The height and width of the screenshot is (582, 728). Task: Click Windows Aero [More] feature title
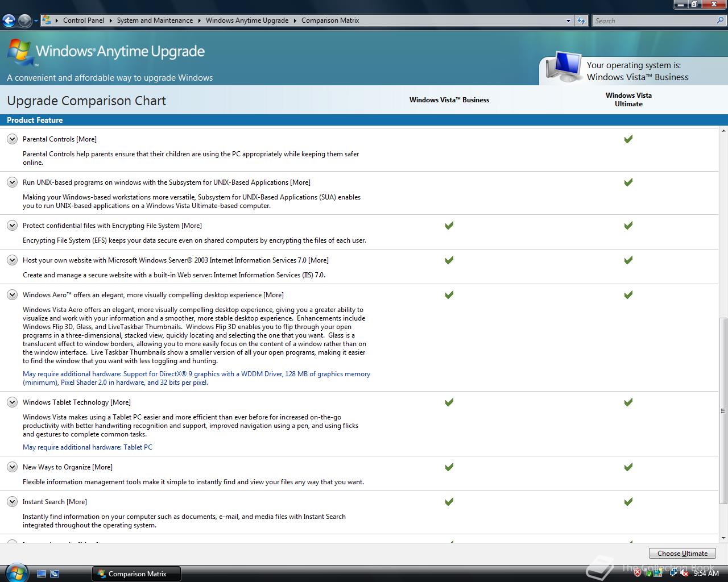click(x=153, y=295)
